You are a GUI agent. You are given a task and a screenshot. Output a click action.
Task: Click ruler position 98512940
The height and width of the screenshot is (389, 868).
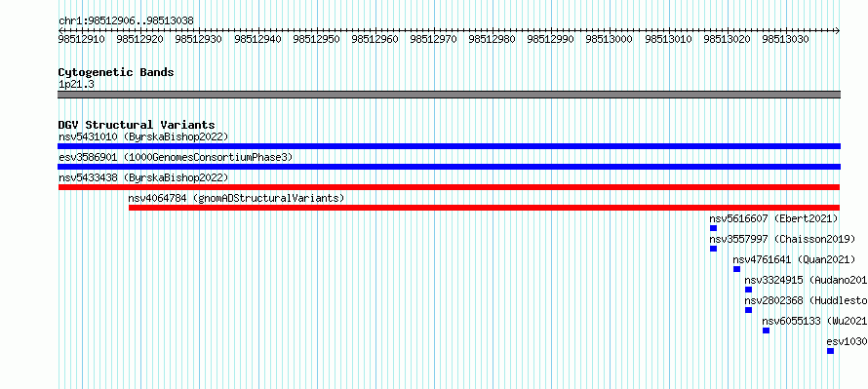click(x=257, y=40)
